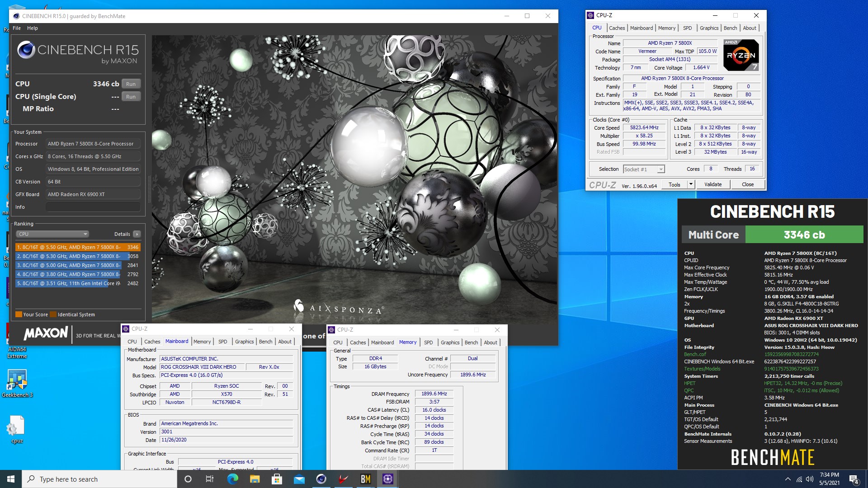Viewport: 868px width, 488px height.
Task: Open SPD tab in the top CPU-Z window
Action: [x=687, y=28]
